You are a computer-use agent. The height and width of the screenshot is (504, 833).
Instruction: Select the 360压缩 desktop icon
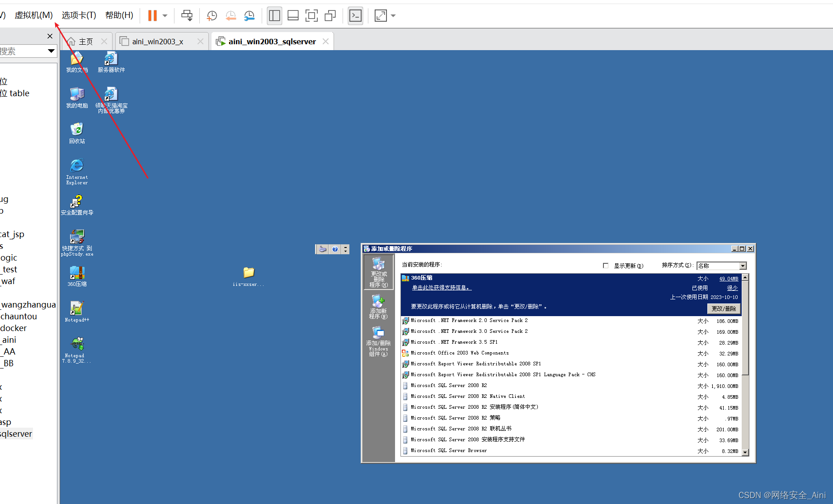[77, 276]
